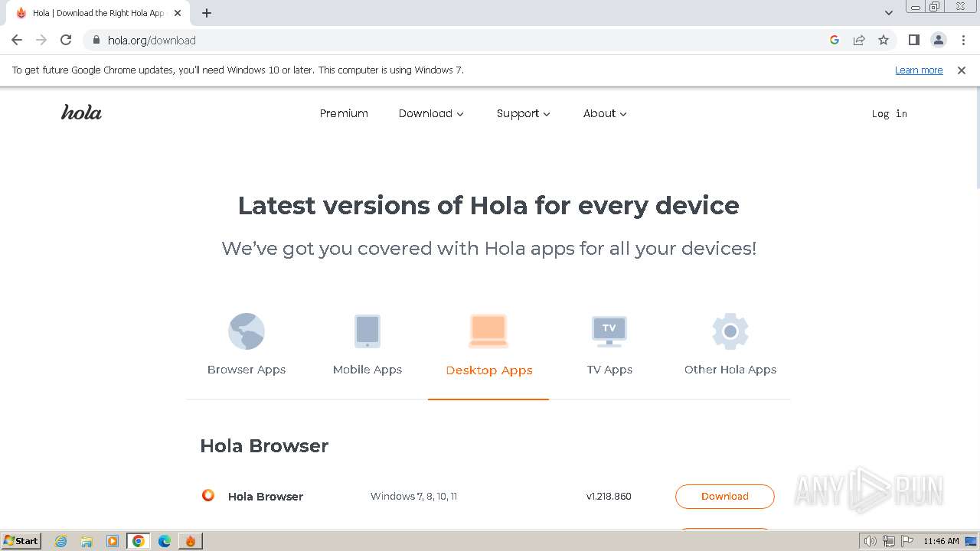Open the Premium page
The height and width of the screenshot is (551, 980).
click(344, 113)
